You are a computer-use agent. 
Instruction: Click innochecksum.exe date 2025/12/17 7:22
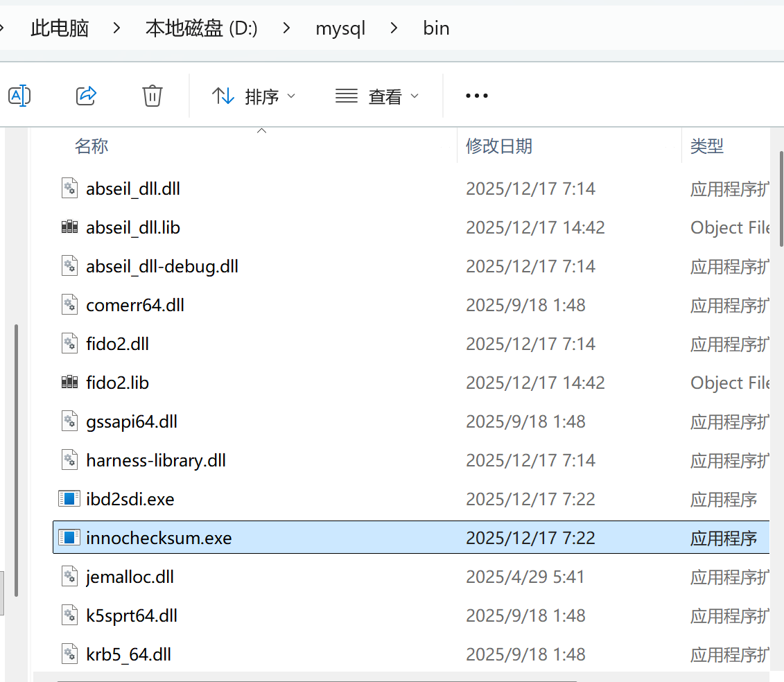530,538
